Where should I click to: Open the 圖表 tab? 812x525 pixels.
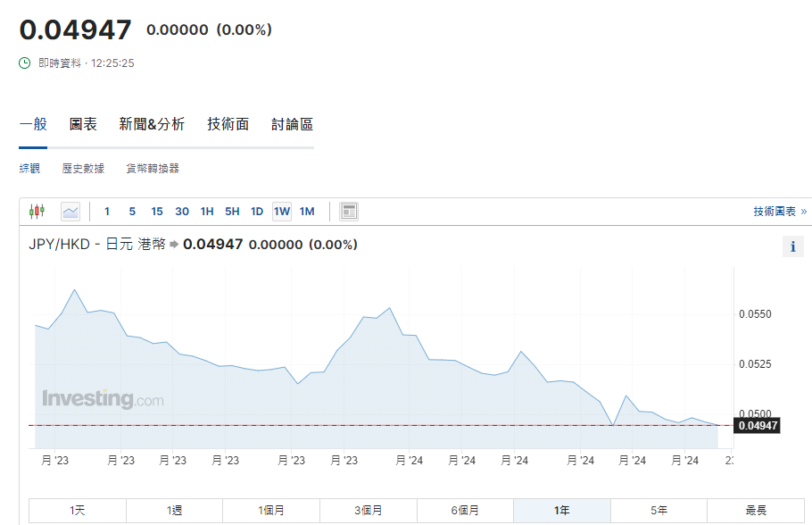point(83,124)
